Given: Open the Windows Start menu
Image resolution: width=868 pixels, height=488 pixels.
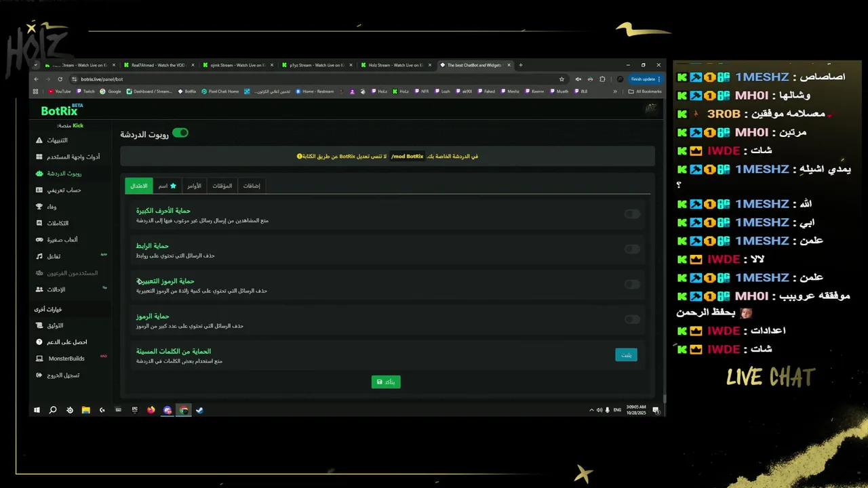Looking at the screenshot, I should click(x=37, y=410).
